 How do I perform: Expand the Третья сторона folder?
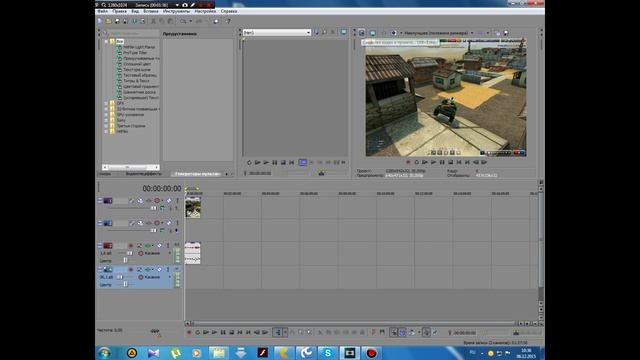(x=106, y=126)
